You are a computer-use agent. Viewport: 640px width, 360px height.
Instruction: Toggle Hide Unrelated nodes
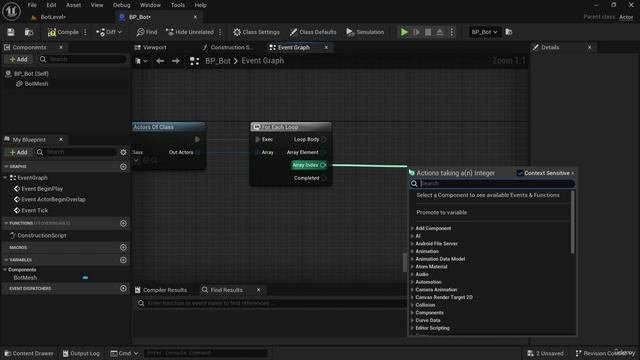pos(190,32)
